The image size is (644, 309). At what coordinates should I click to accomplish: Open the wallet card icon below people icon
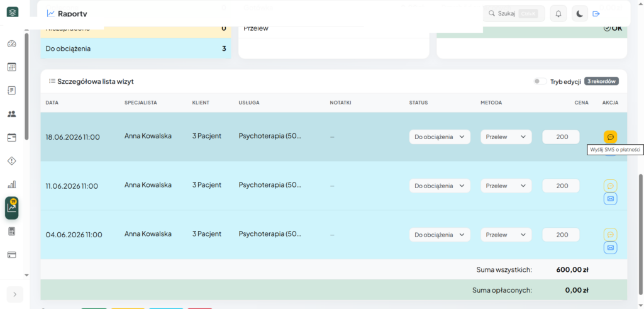pos(12,138)
